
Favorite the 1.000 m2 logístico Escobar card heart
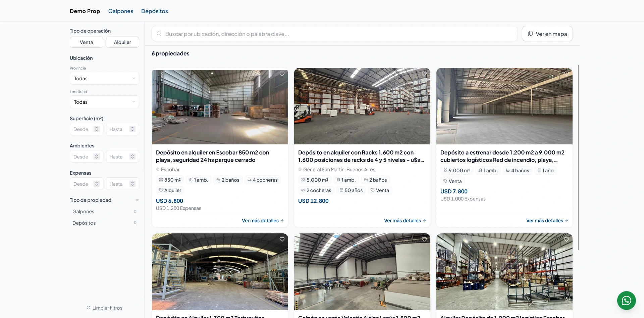[567, 239]
